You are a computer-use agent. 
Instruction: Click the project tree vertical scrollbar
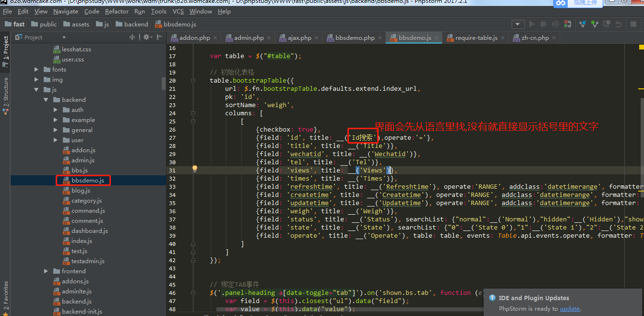click(164, 84)
